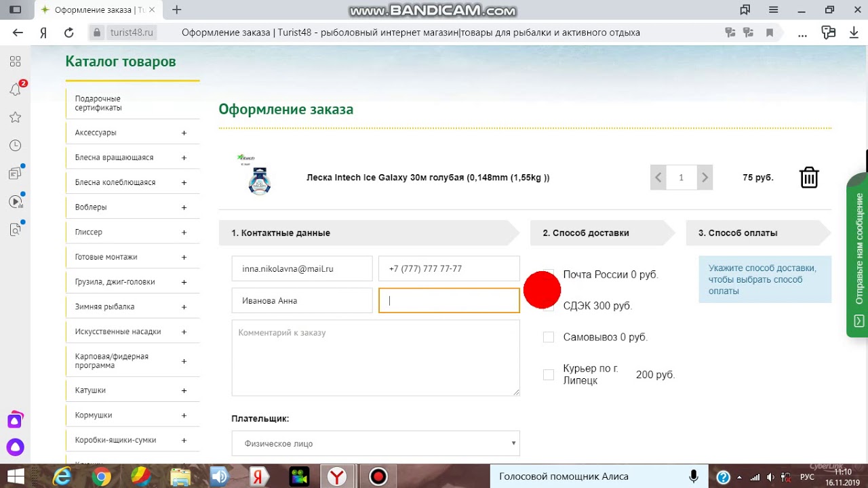This screenshot has height=488, width=868.
Task: Select the 3. Способ оплаты step
Action: pos(758,232)
